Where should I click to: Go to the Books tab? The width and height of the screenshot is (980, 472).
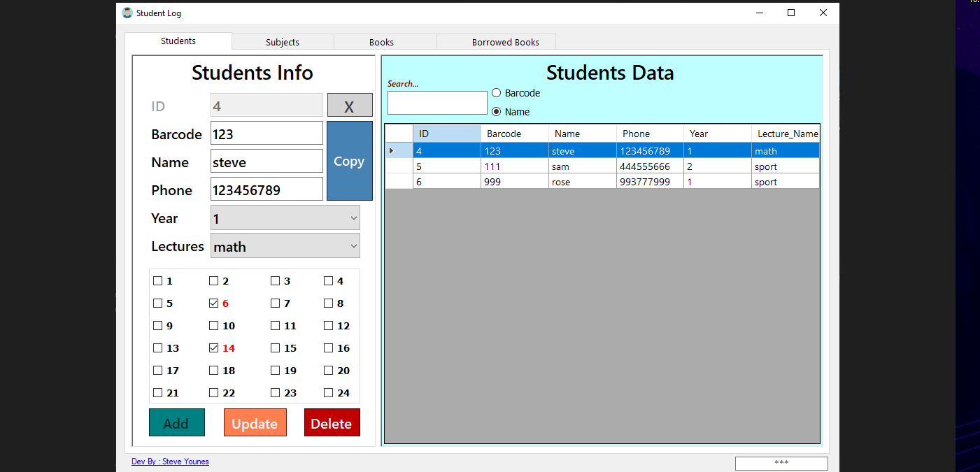tap(381, 42)
